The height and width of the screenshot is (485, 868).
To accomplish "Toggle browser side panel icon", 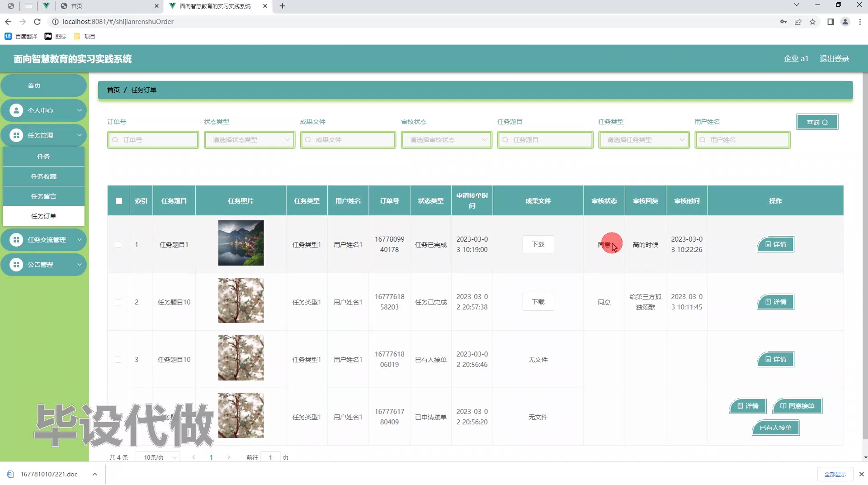I will (830, 22).
